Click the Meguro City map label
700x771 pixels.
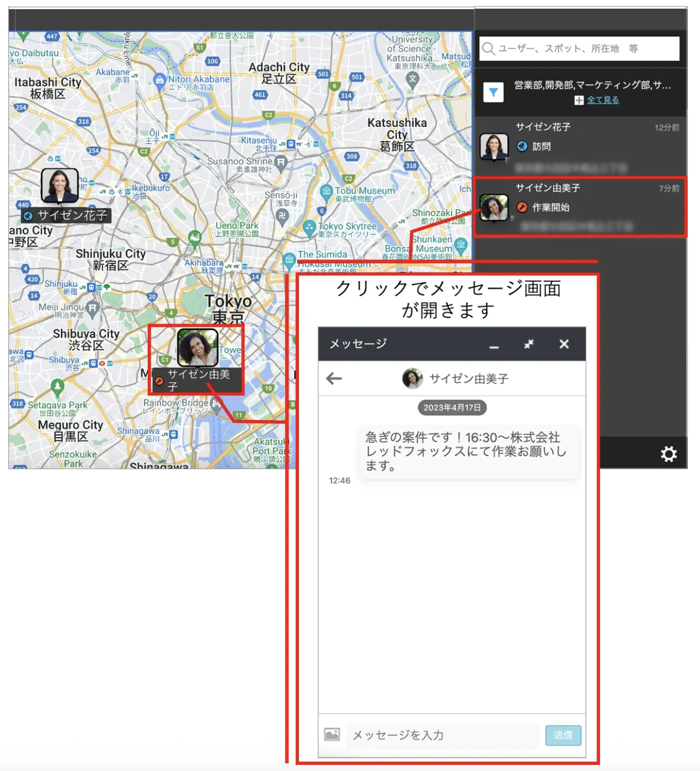pyautogui.click(x=70, y=431)
